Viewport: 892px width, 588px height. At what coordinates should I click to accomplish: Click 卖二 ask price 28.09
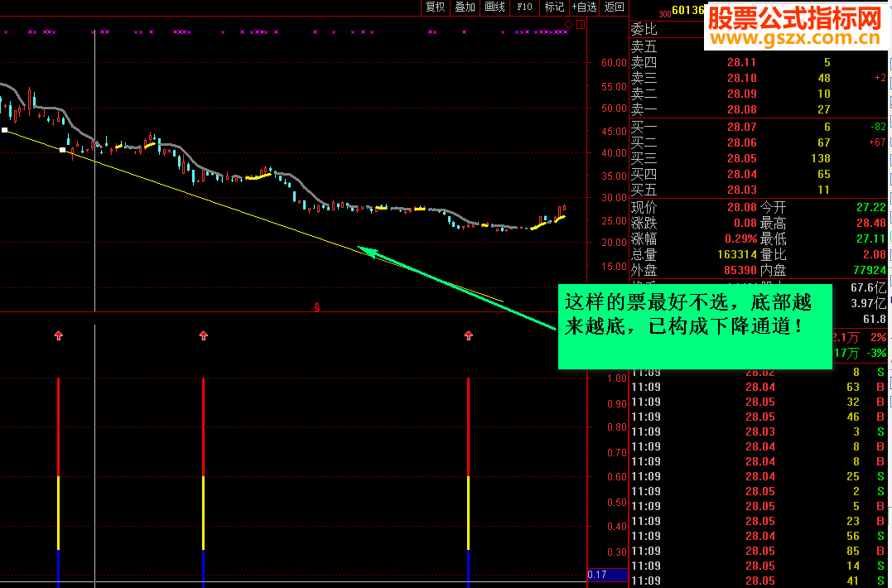pyautogui.click(x=741, y=94)
